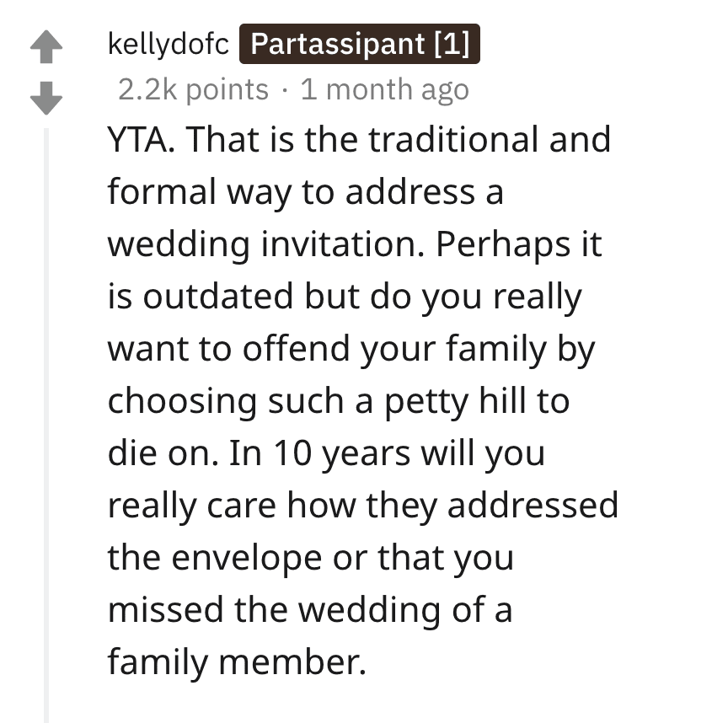Viewport: 728px width, 723px height.
Task: Click the line 'choosing such a petty hill to'
Action: point(339,401)
